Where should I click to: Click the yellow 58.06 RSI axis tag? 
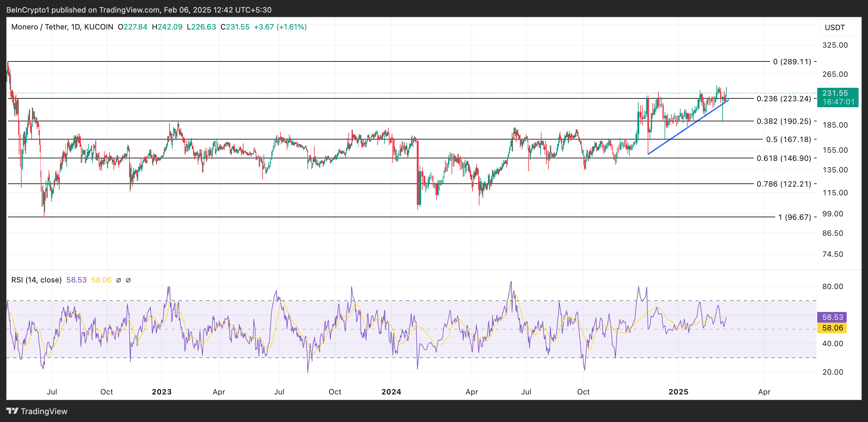(x=832, y=328)
